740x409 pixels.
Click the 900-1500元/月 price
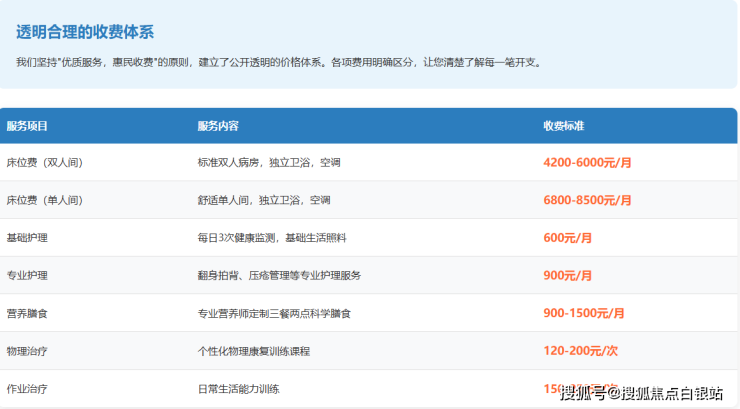[x=584, y=313]
